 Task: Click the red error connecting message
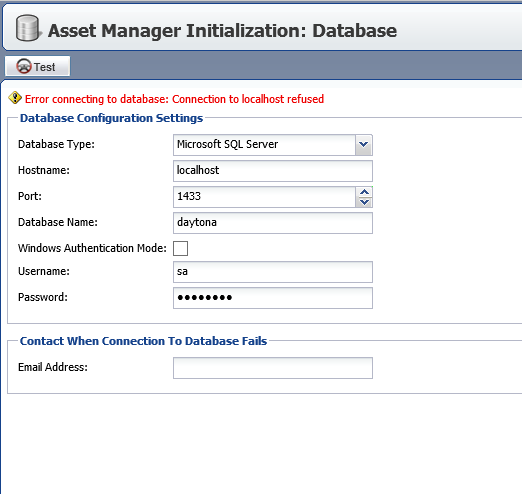pyautogui.click(x=174, y=99)
